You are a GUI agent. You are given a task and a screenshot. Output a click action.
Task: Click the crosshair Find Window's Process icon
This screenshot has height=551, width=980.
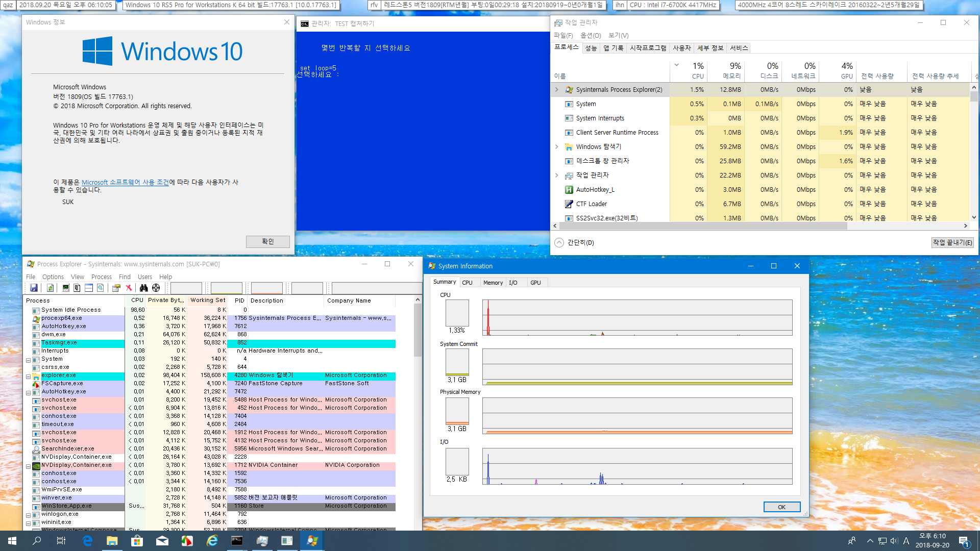(156, 288)
